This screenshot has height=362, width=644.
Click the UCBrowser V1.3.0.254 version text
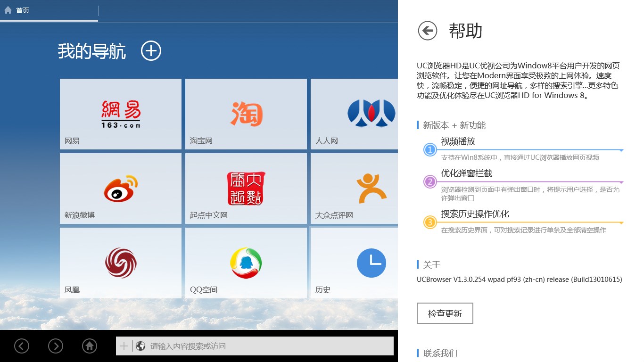[520, 280]
